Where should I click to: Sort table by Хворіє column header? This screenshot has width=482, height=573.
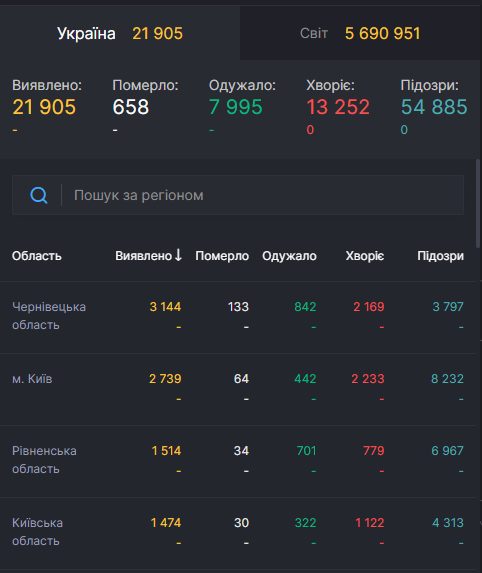365,256
